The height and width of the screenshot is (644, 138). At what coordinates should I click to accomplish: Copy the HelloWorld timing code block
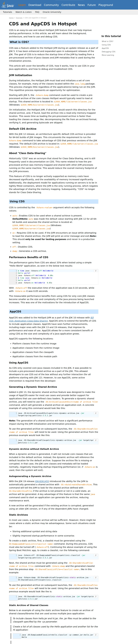click(x=96, y=271)
